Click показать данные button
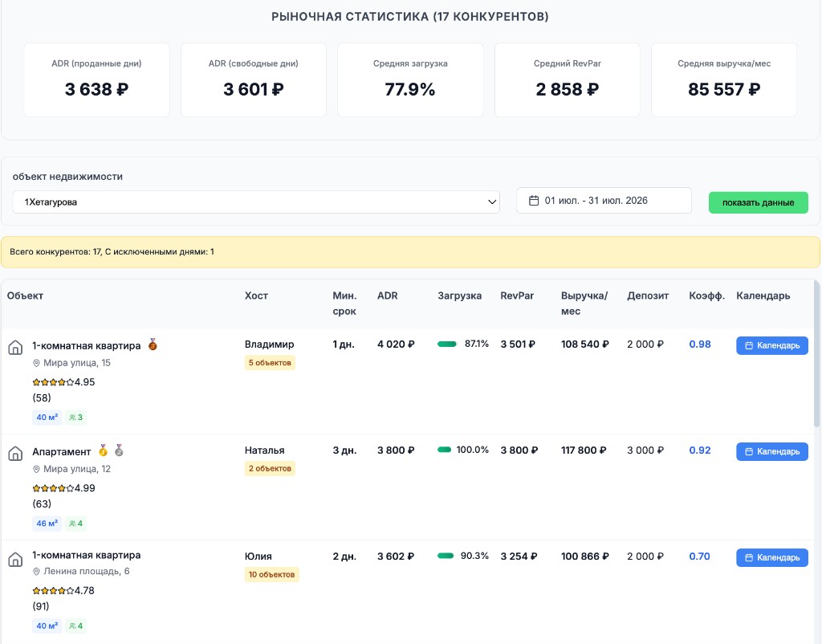Screen dimensions: 822x644 [758, 202]
